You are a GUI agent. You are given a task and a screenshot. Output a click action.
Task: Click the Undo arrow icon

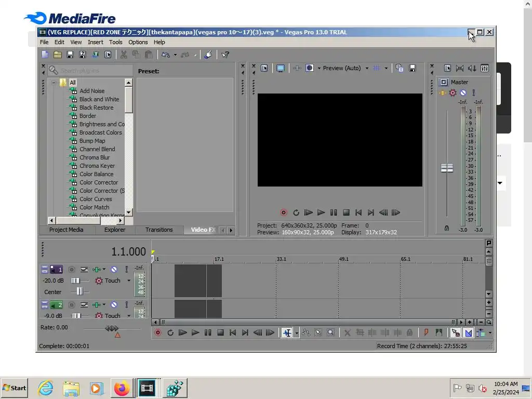(166, 55)
